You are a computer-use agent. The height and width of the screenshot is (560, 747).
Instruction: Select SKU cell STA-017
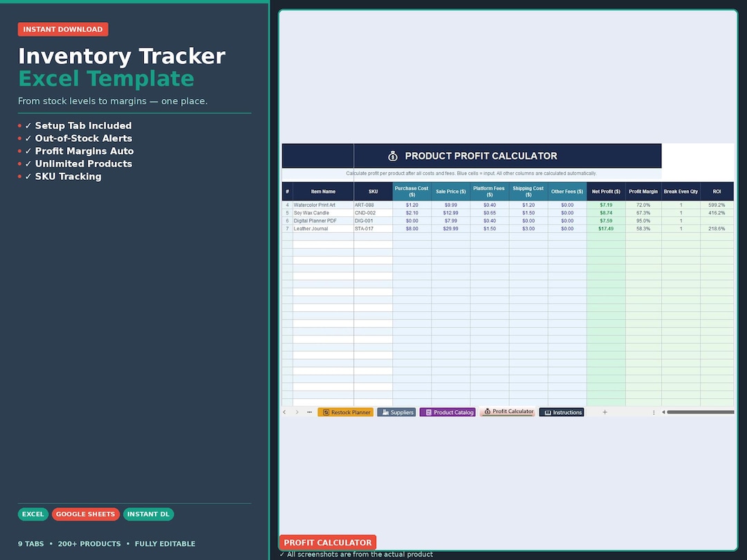(373, 229)
